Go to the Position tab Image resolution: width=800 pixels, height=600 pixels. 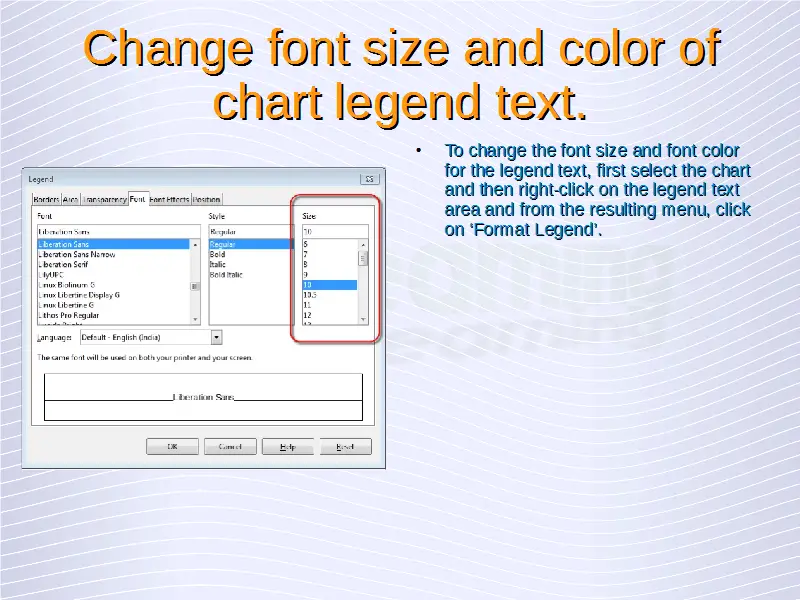(207, 199)
